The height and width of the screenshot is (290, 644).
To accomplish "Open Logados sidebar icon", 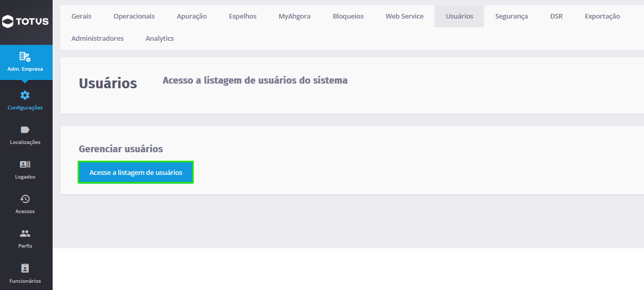I will click(25, 164).
